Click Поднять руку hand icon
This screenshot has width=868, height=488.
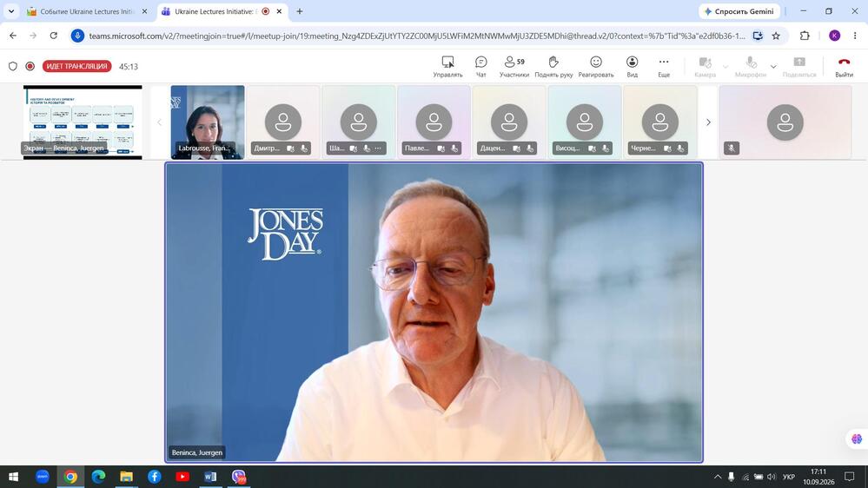(x=553, y=66)
